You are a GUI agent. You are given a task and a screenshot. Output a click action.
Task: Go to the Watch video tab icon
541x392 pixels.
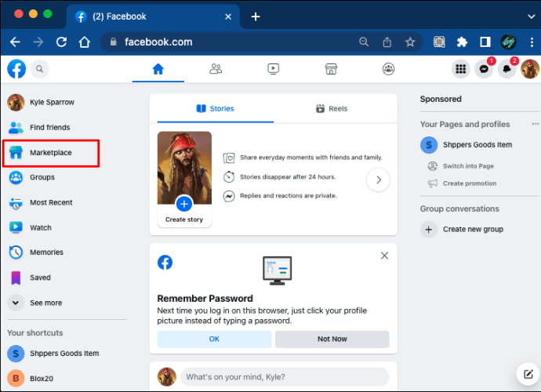[274, 69]
